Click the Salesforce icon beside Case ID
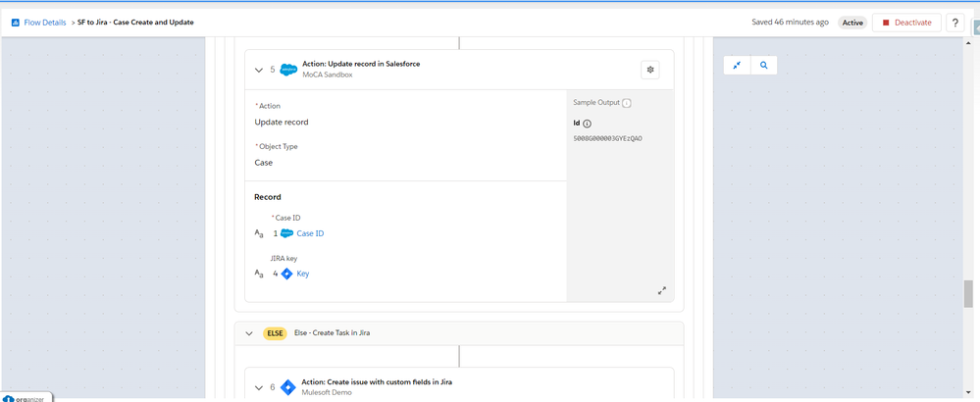The height and width of the screenshot is (402, 980). tap(286, 233)
